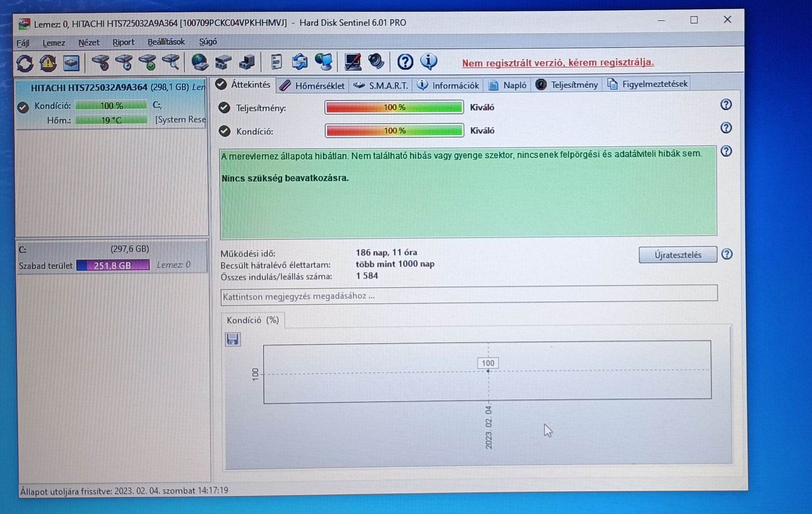812x514 pixels.
Task: Click the unregistered version registration link
Action: click(x=557, y=62)
